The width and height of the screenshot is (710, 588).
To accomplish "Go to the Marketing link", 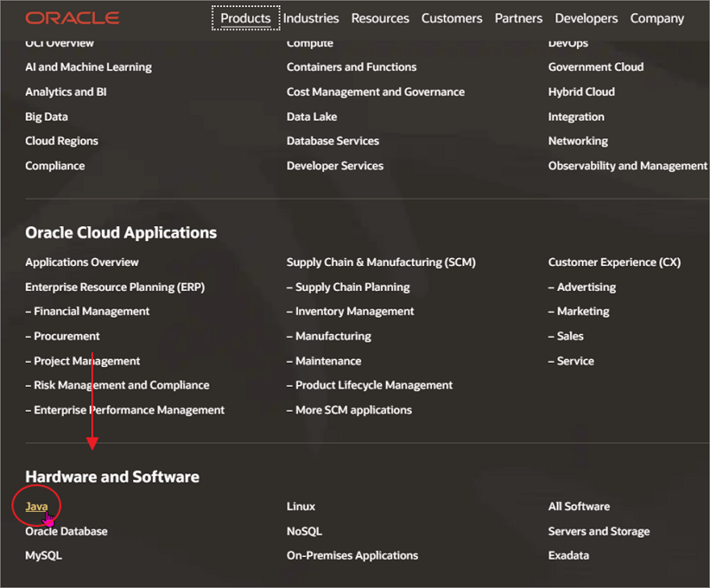I will pyautogui.click(x=579, y=311).
